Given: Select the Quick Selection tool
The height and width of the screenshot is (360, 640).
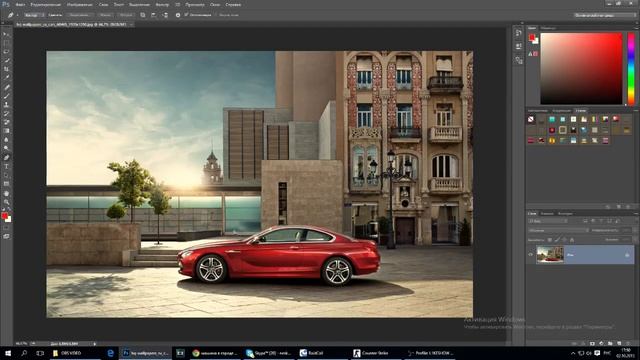Looking at the screenshot, I should [7, 60].
